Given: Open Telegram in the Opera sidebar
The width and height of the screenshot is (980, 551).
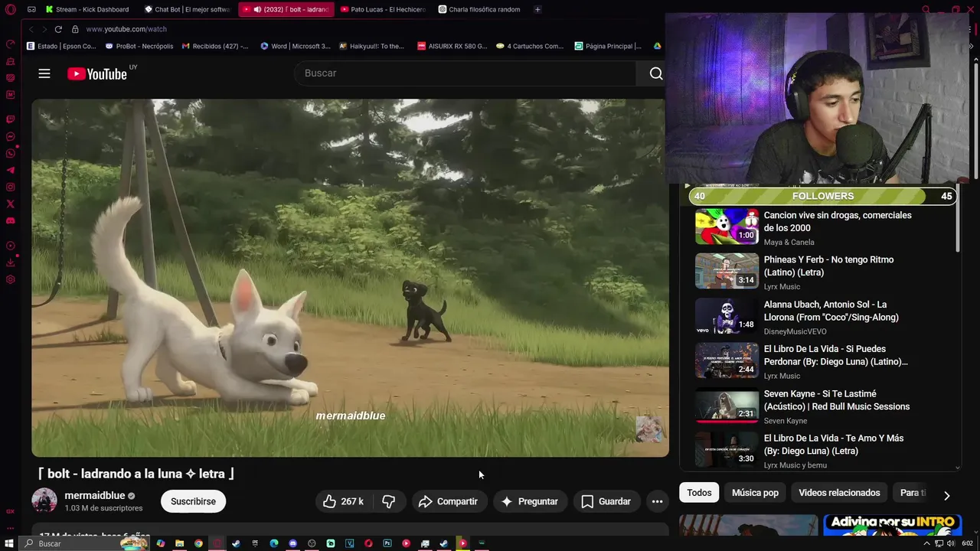Looking at the screenshot, I should 10,171.
